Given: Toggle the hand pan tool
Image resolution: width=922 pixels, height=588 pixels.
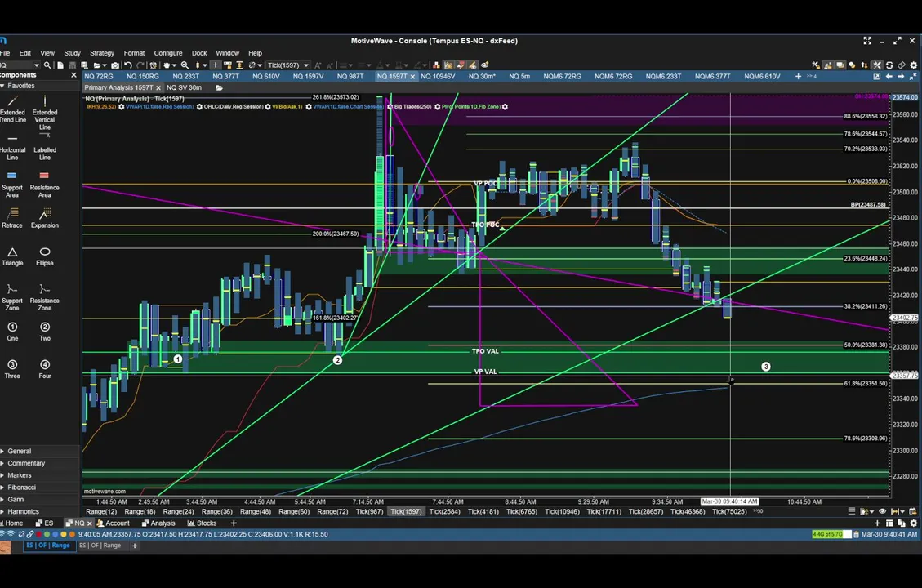Looking at the screenshot, I should coord(167,65).
